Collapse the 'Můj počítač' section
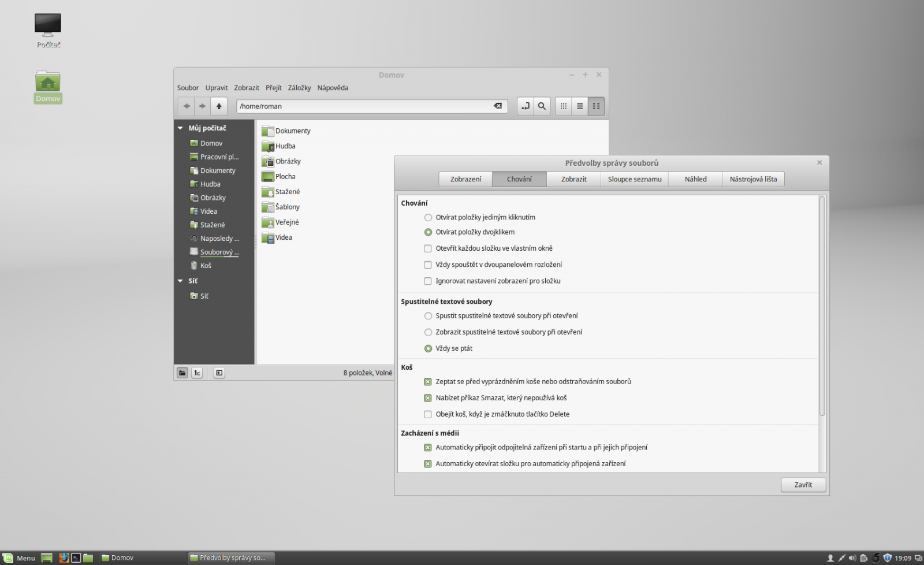The width and height of the screenshot is (924, 565). 180,128
